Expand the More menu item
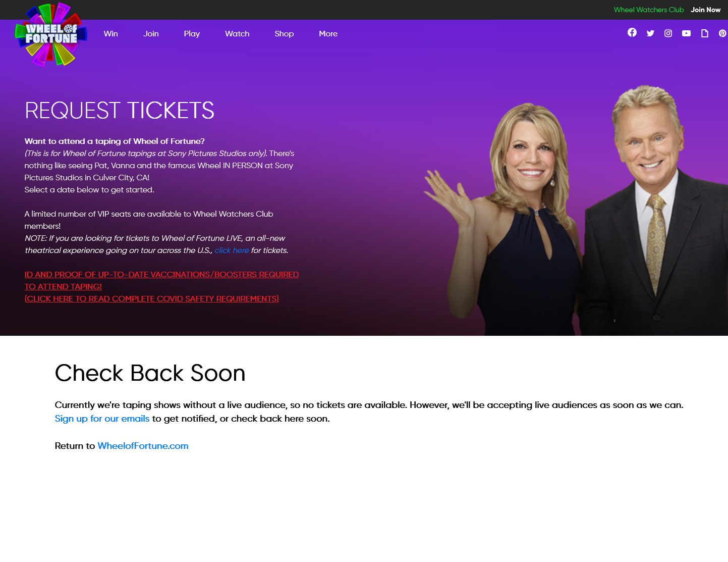Screen dimensions: 728x562 [328, 34]
